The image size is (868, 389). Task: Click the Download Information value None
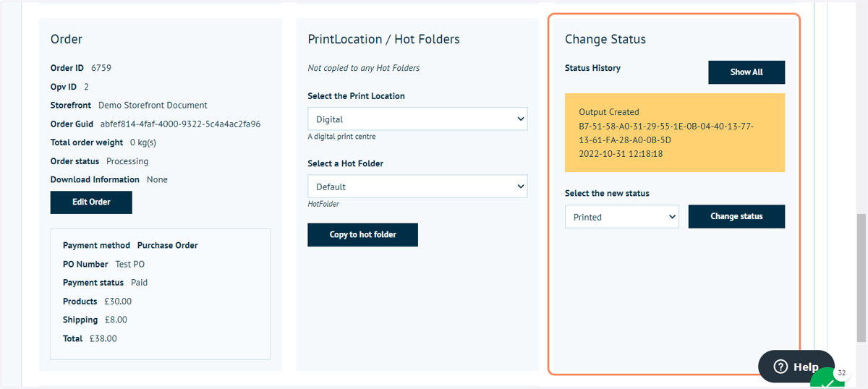click(x=157, y=179)
